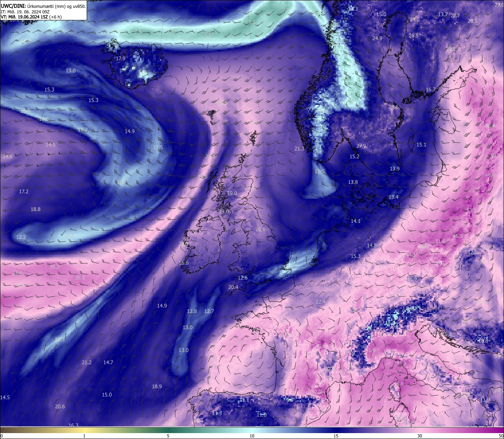Click the 12.2 value on the map
Screen dimensions: 504x439
click(x=21, y=237)
